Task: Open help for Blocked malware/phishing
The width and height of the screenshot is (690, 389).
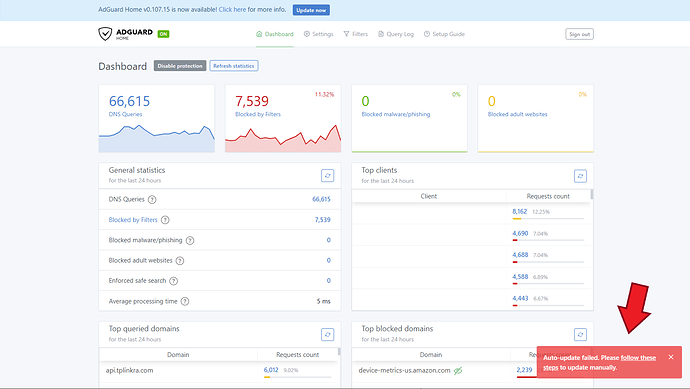Action: (x=190, y=240)
